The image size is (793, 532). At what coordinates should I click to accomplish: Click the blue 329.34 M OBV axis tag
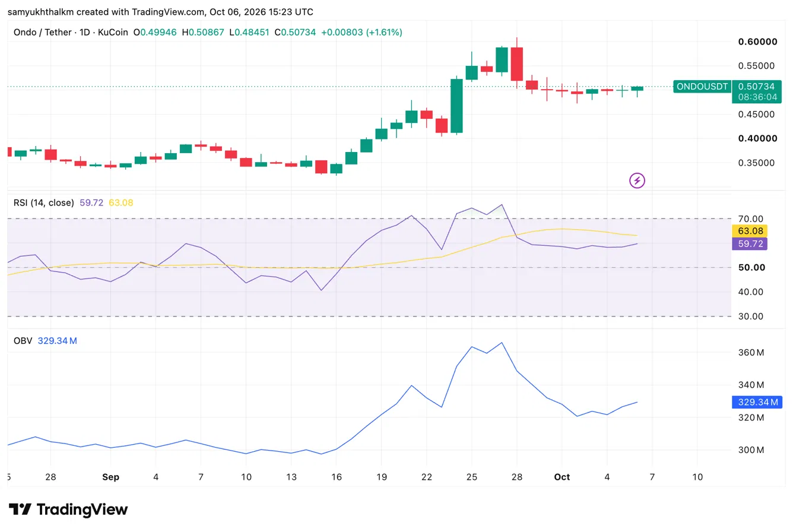pos(758,403)
